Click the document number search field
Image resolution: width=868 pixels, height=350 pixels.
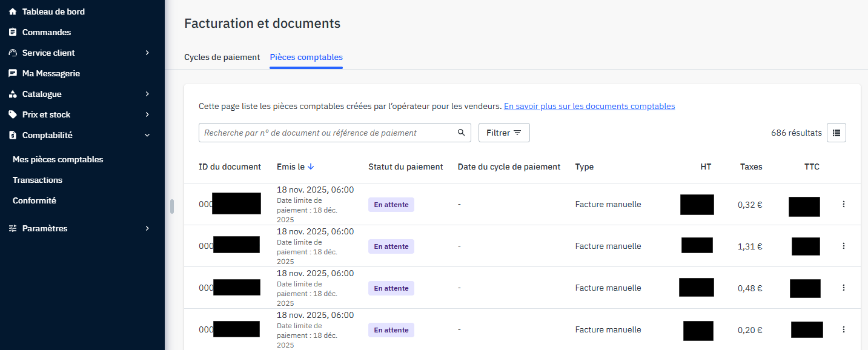327,133
